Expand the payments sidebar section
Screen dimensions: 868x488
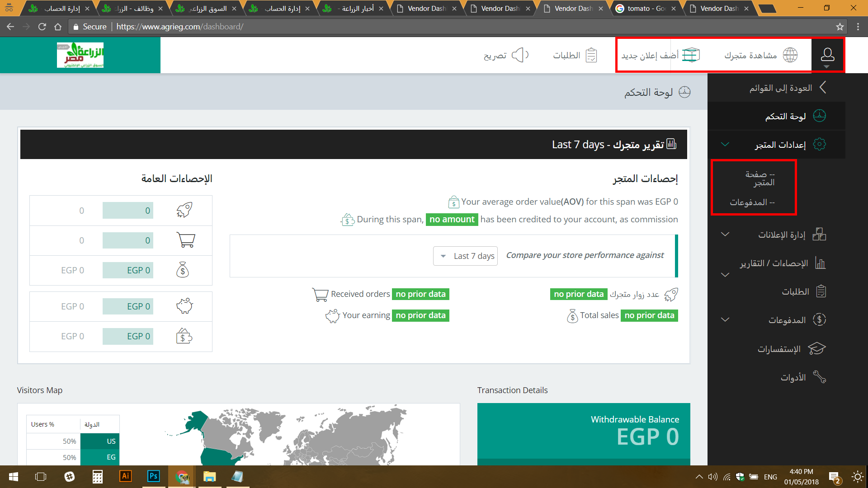[x=725, y=320]
